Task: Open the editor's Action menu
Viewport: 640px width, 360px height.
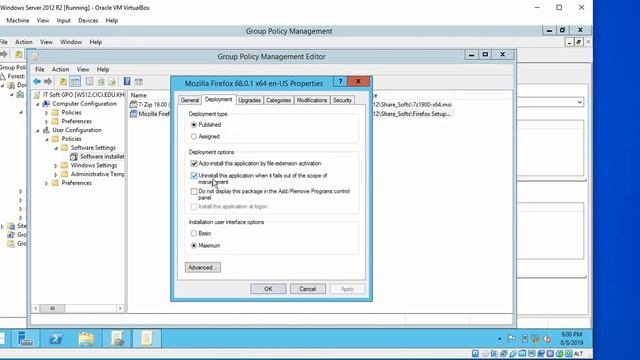Action: point(60,69)
